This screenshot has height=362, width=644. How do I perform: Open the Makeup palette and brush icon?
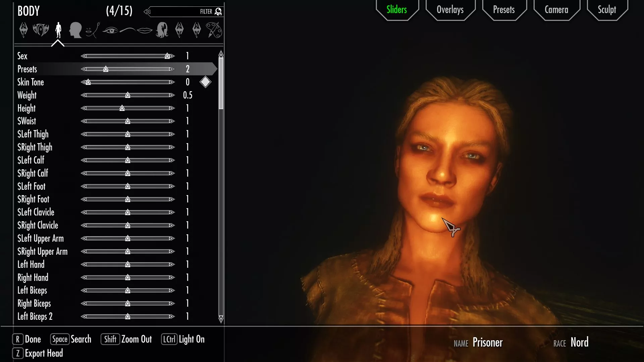(x=214, y=30)
